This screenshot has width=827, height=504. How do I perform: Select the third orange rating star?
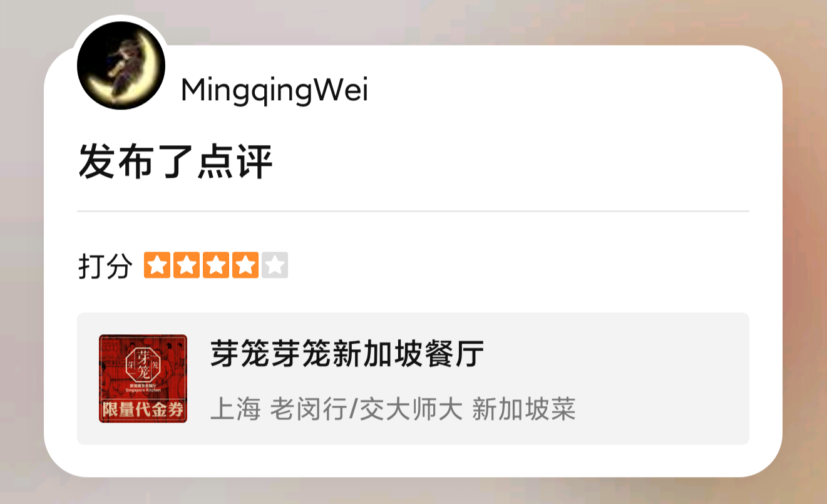pos(216,265)
